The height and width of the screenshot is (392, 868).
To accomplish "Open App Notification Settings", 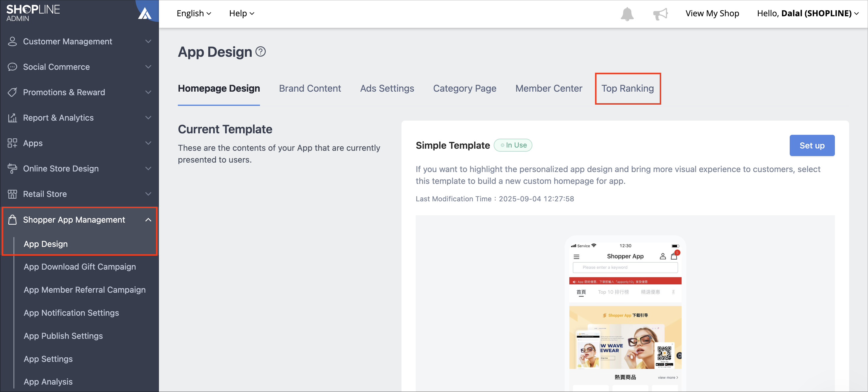I will [x=71, y=313].
